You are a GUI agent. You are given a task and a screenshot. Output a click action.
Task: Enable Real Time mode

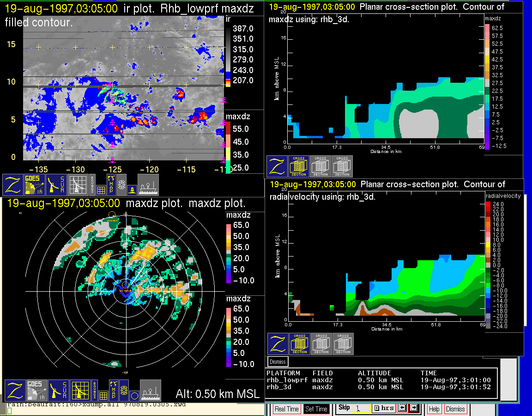tap(286, 409)
